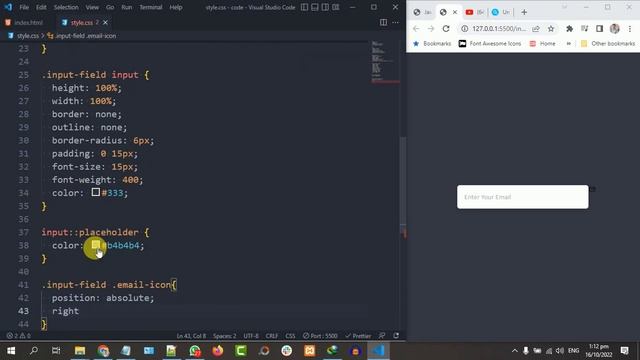The image size is (640, 360).
Task: Switch to the blue-icon Chrome tab
Action: click(501, 12)
